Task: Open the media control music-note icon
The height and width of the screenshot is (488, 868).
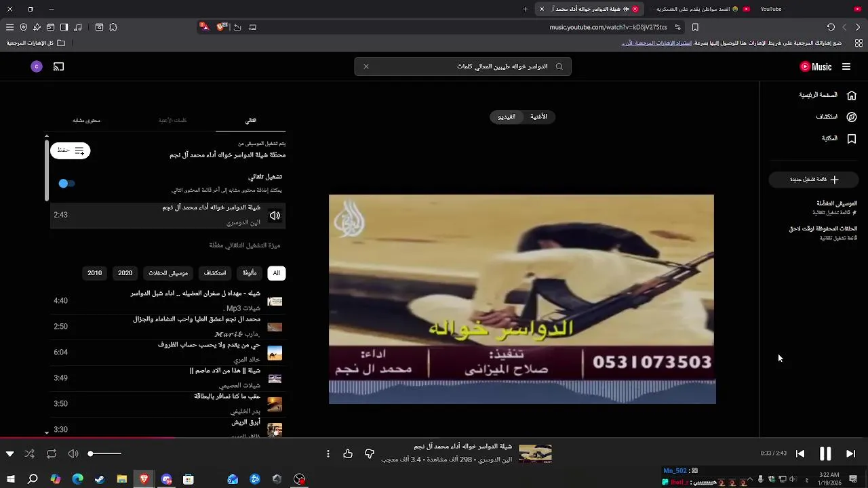Action: pos(78,27)
